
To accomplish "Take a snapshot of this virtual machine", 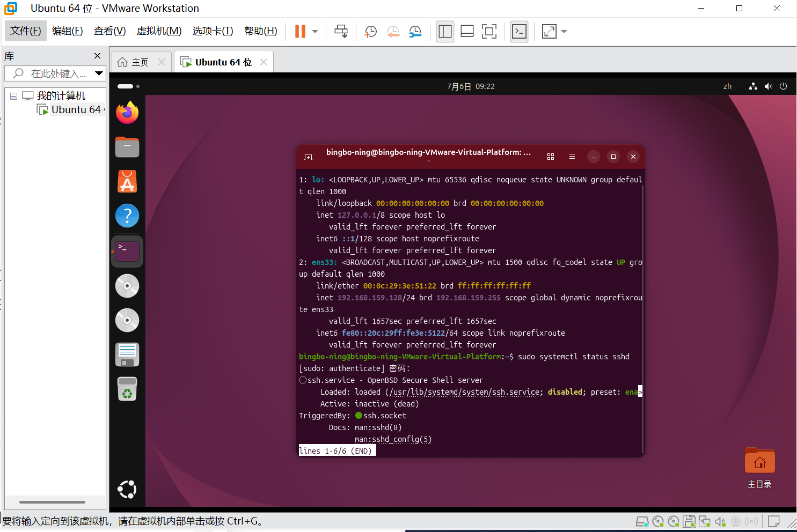I will pos(371,32).
